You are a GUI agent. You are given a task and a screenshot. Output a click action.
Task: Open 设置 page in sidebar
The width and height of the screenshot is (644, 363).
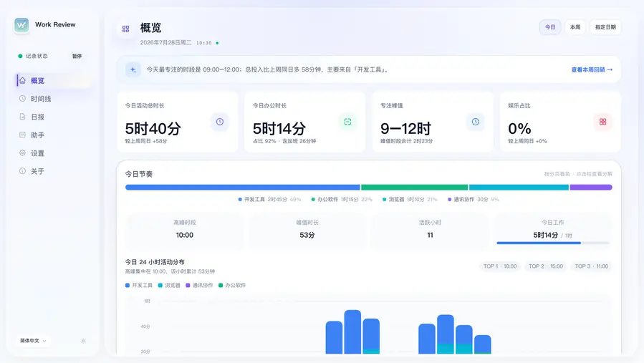pos(53,153)
